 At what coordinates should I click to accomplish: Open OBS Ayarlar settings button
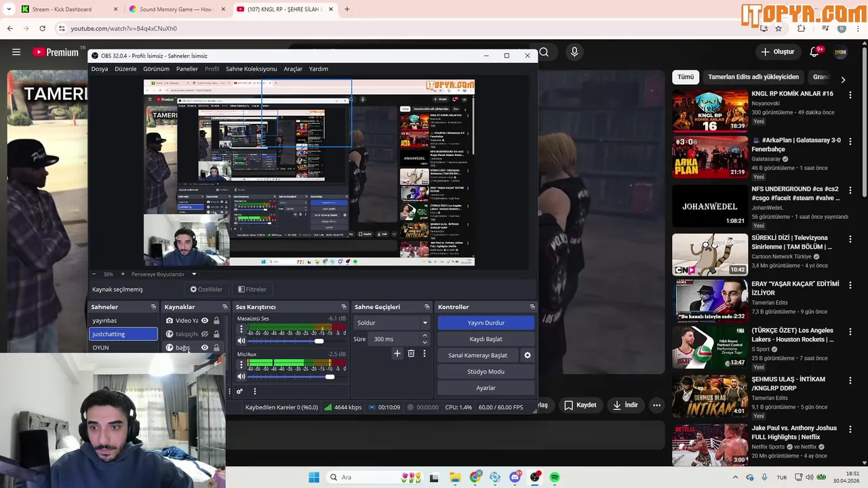coord(486,388)
